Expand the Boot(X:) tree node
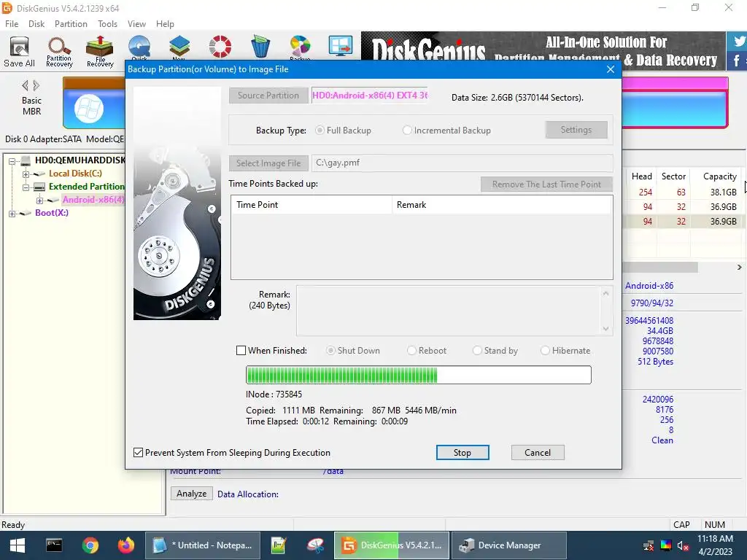The width and height of the screenshot is (747, 560). click(x=12, y=214)
